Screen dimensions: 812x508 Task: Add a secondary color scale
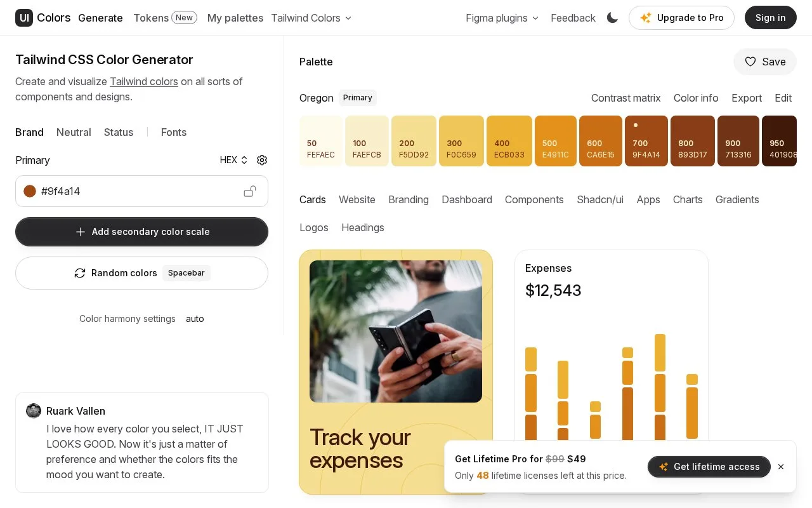pos(141,232)
